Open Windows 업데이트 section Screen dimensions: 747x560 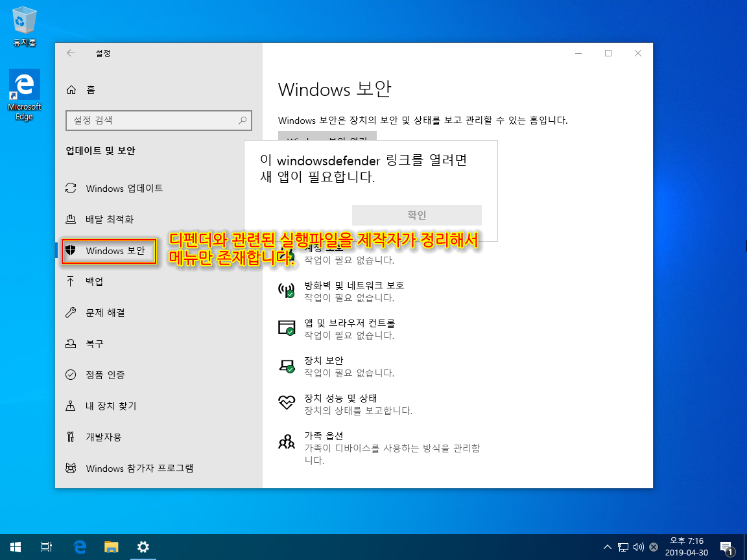159,188
